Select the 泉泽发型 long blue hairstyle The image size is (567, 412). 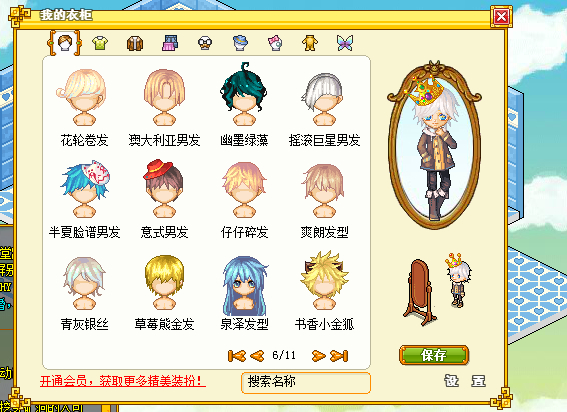point(244,293)
